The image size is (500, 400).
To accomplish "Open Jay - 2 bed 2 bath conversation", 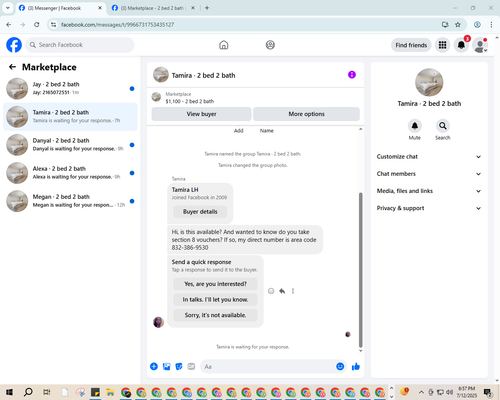I will [x=70, y=88].
